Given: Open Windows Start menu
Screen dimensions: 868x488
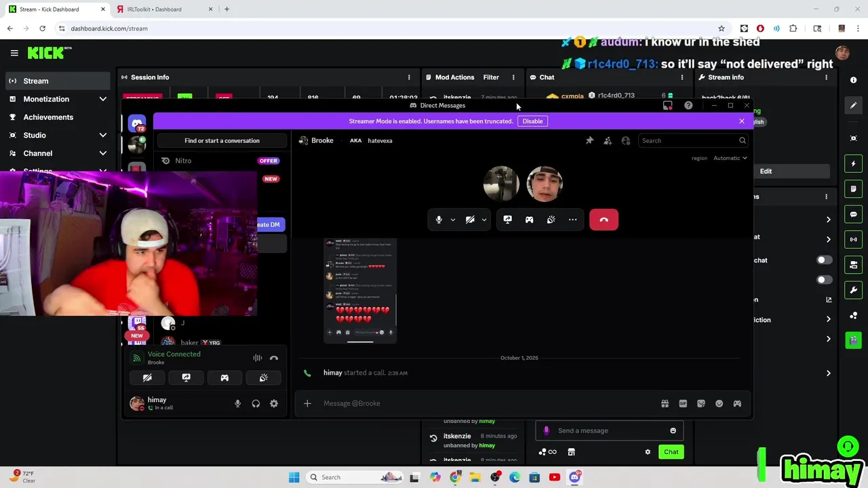Looking at the screenshot, I should (294, 477).
